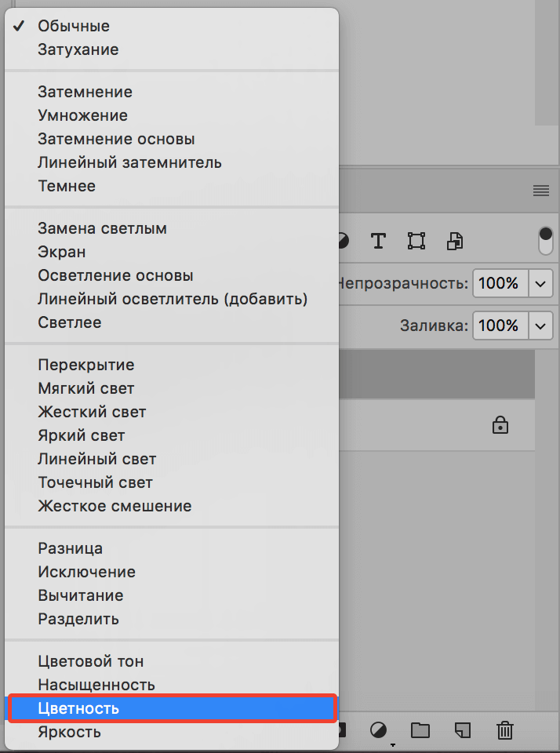This screenshot has height=753, width=560.
Task: Open the Заливка dropdown arrow
Action: [541, 325]
